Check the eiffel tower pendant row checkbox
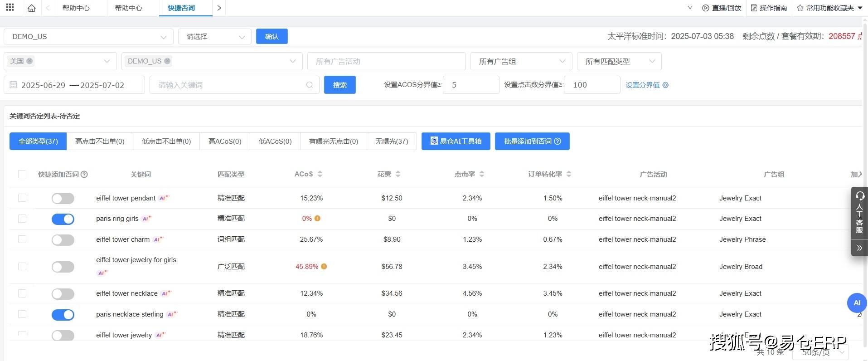 tap(22, 198)
